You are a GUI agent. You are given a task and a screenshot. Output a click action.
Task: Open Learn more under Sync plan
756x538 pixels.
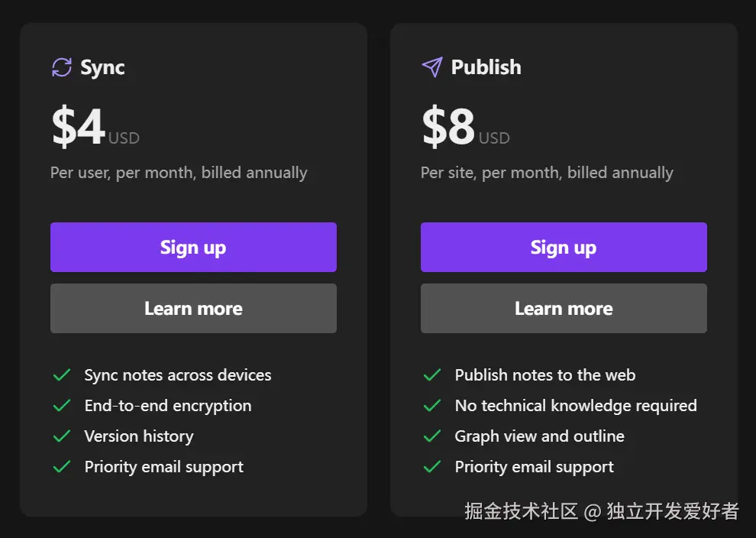pos(193,308)
